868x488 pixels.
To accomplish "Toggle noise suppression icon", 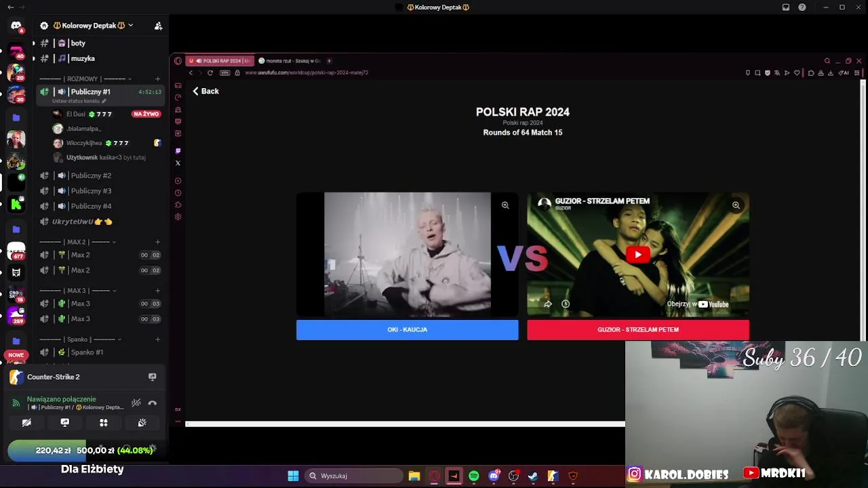I will (136, 403).
